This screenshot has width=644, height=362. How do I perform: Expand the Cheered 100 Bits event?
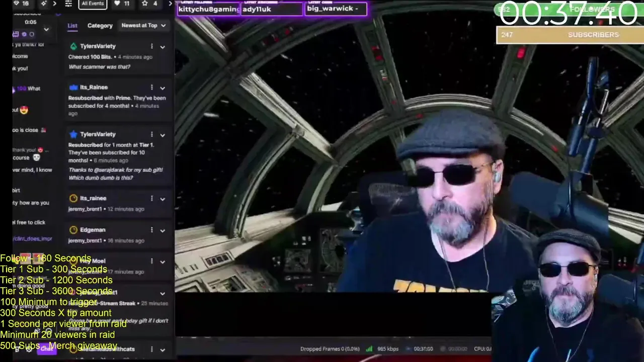pyautogui.click(x=163, y=47)
